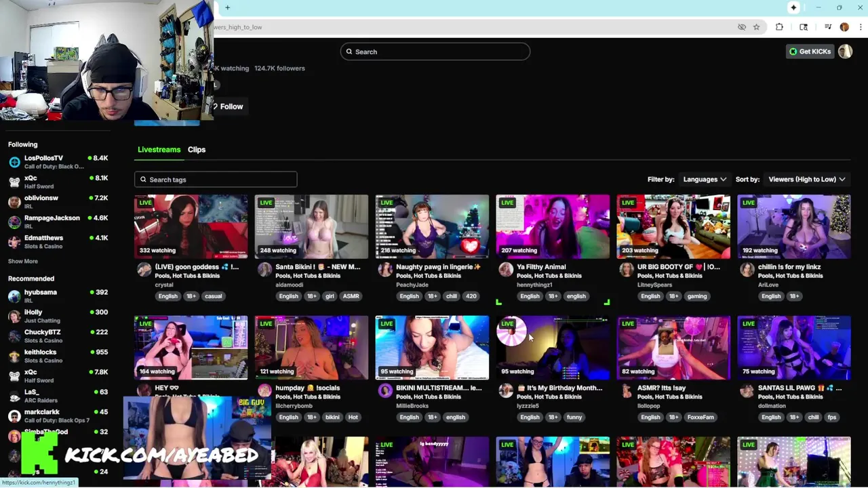The height and width of the screenshot is (488, 868).
Task: Click the oblivionsw avatar icon
Action: click(14, 202)
